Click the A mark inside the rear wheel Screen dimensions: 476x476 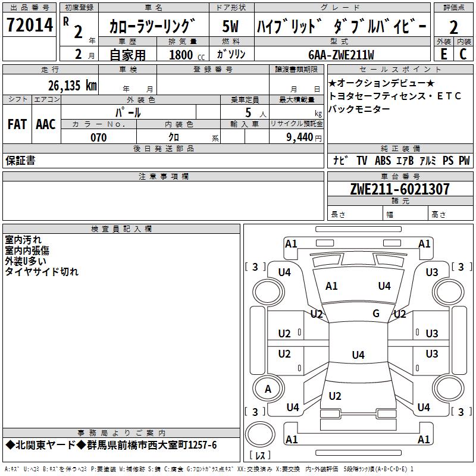click(x=268, y=389)
